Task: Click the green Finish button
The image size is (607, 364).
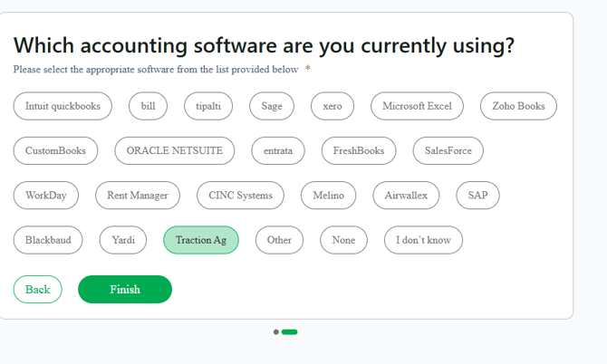Action: click(125, 290)
